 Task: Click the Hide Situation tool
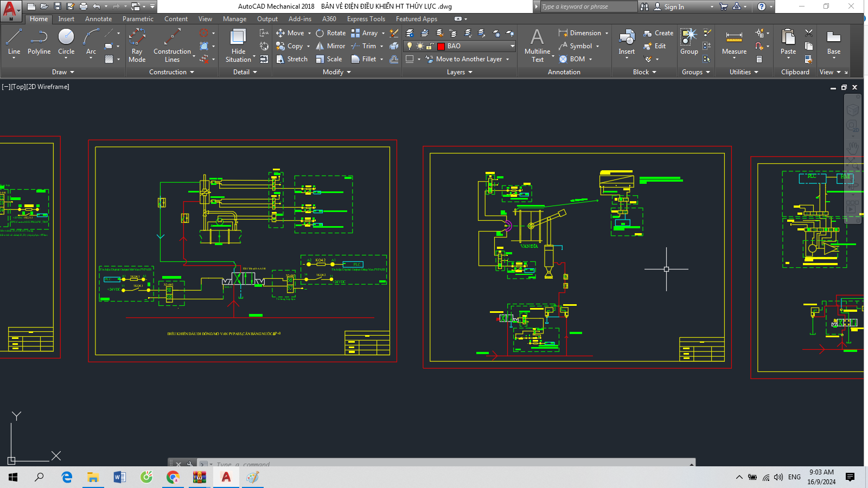coord(238,46)
